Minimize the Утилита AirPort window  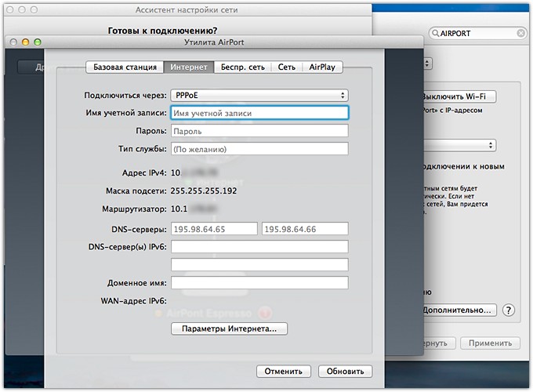coord(26,42)
